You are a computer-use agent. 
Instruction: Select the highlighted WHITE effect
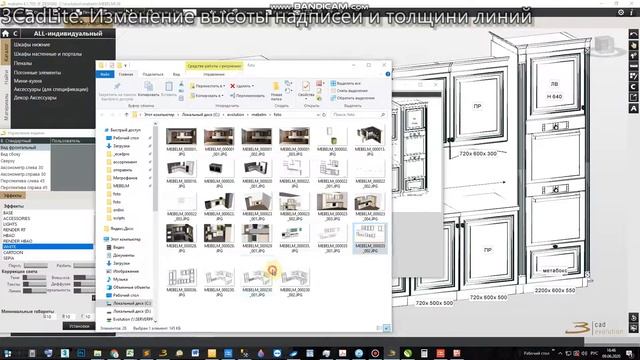coord(48,247)
